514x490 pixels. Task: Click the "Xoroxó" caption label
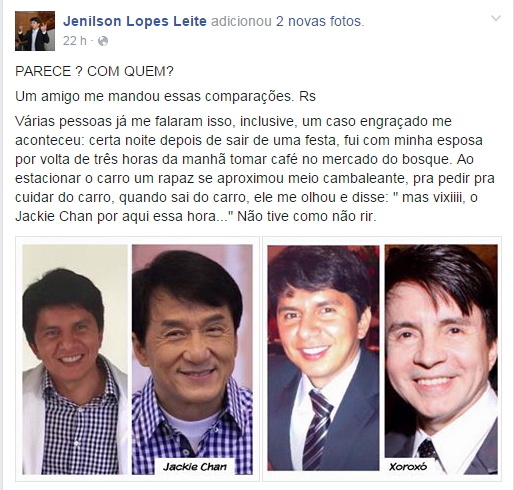[408, 467]
